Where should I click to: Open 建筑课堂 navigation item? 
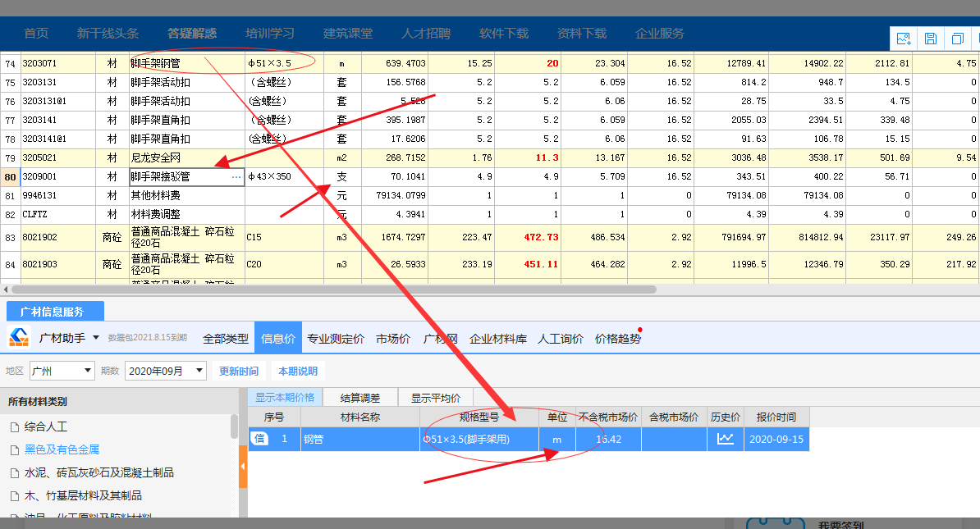point(348,34)
